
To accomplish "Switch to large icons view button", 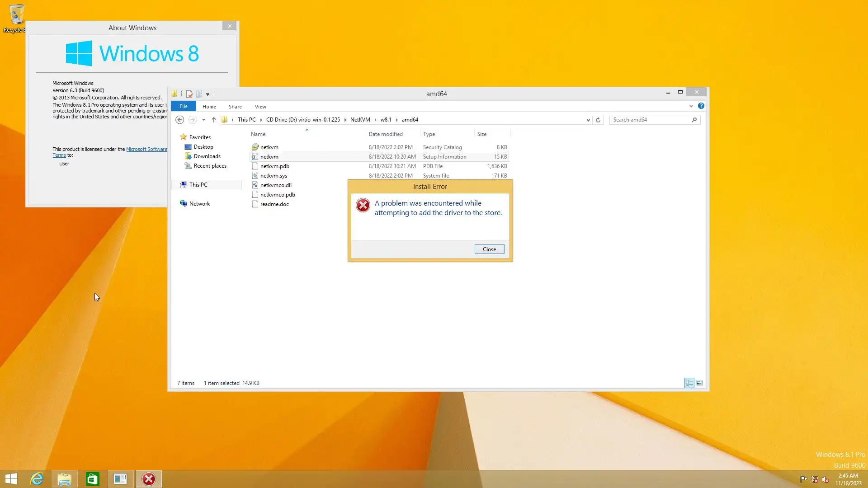I will (x=699, y=383).
